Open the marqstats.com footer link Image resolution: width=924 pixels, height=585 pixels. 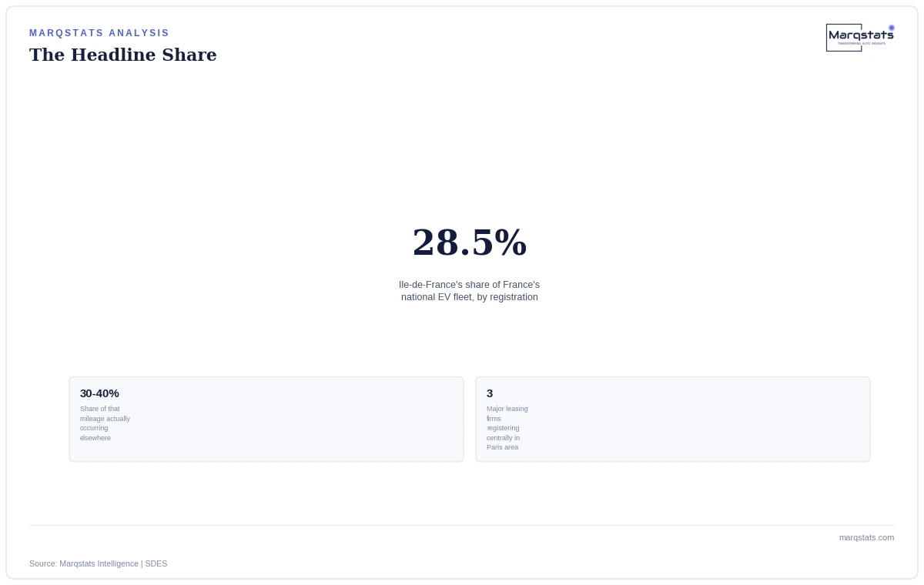[x=866, y=537]
